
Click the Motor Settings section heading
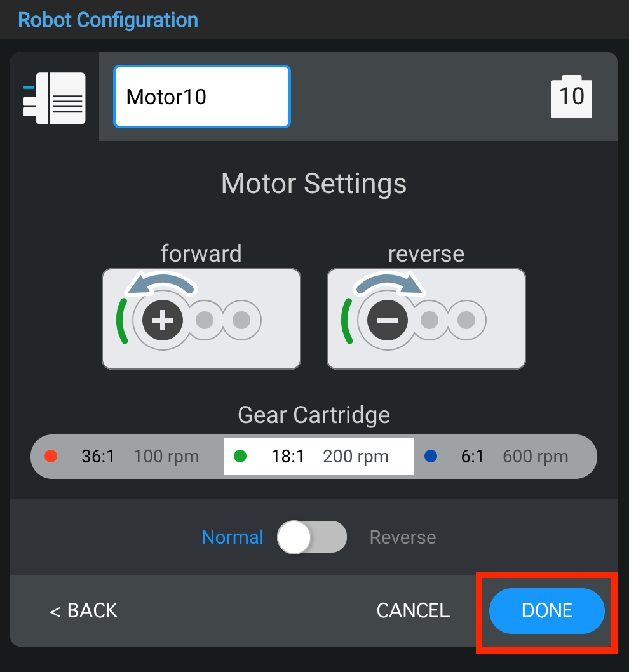pos(314,184)
